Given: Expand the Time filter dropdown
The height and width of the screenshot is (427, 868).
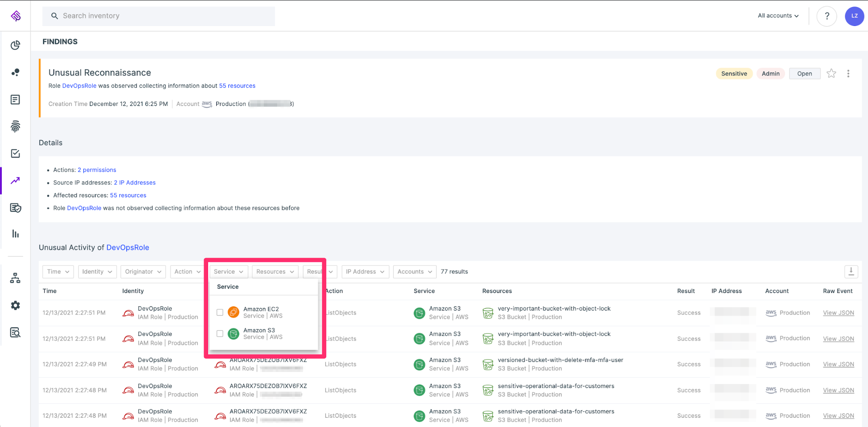Looking at the screenshot, I should pyautogui.click(x=58, y=272).
